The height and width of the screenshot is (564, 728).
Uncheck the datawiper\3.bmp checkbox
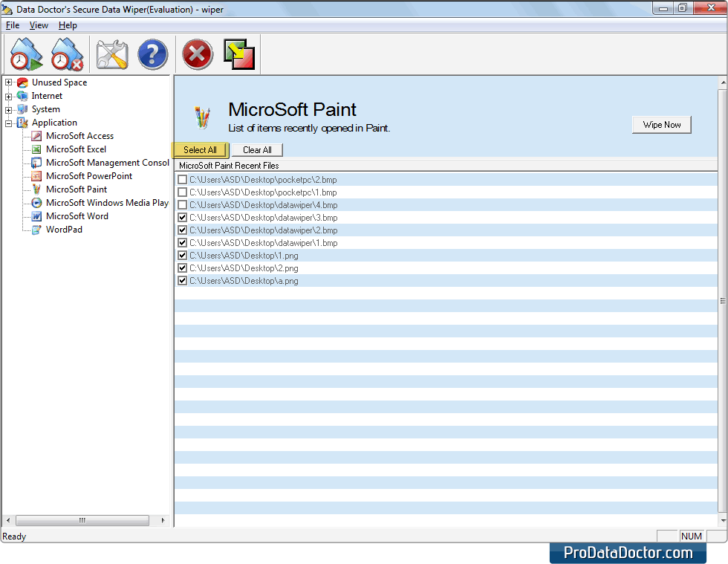tap(183, 217)
